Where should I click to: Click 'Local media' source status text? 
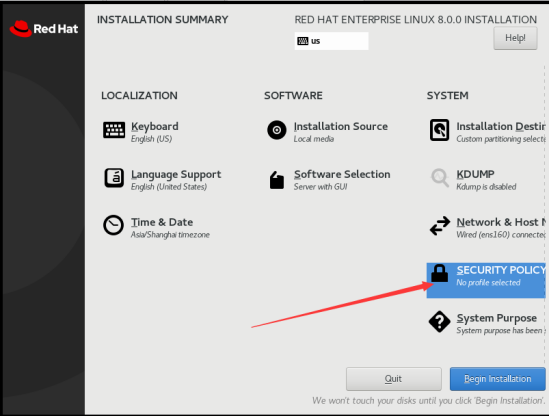click(x=314, y=139)
